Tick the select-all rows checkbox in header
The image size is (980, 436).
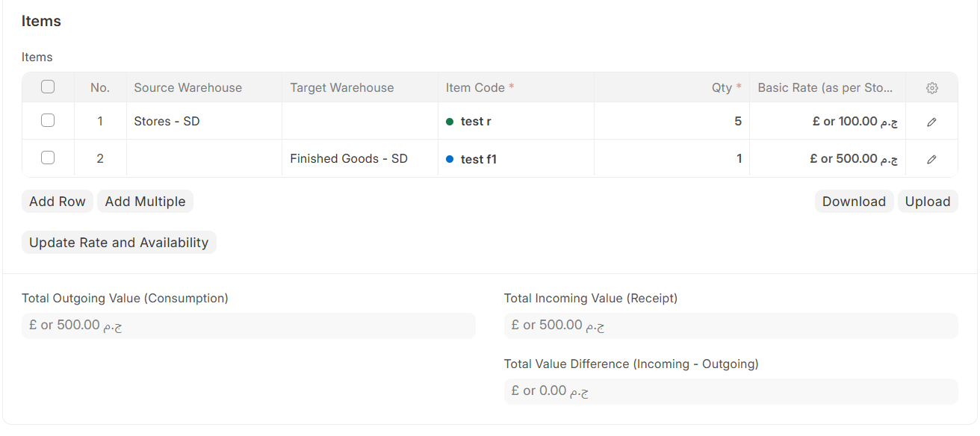[48, 87]
